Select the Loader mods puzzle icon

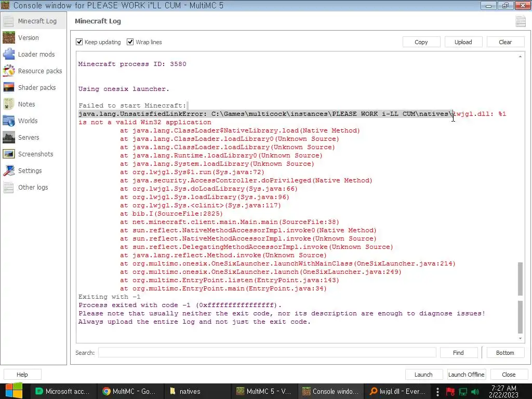click(8, 54)
